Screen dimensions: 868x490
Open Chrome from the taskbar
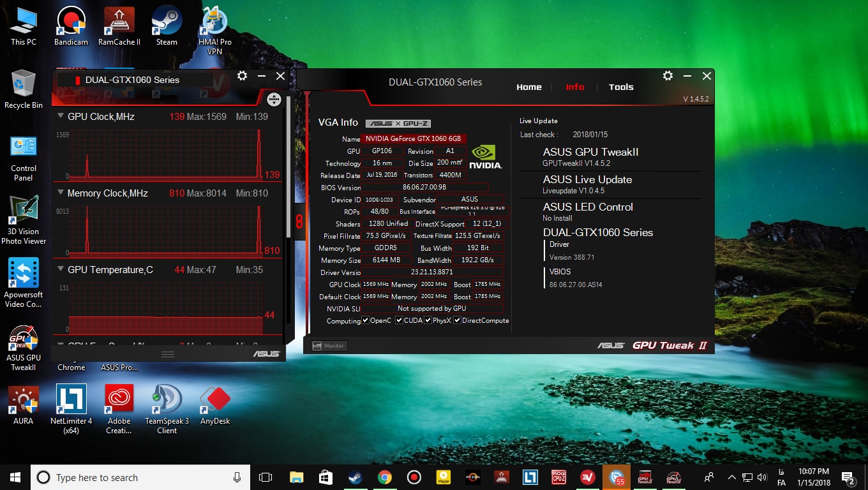coord(384,477)
